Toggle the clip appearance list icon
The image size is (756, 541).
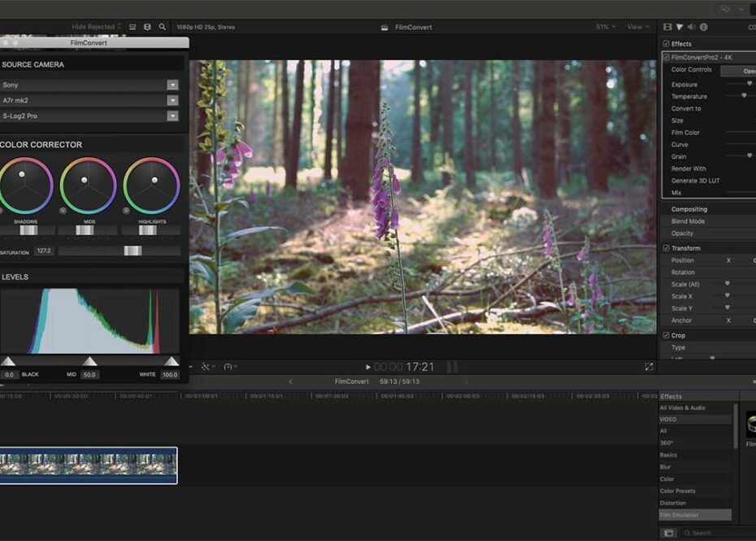(x=133, y=27)
